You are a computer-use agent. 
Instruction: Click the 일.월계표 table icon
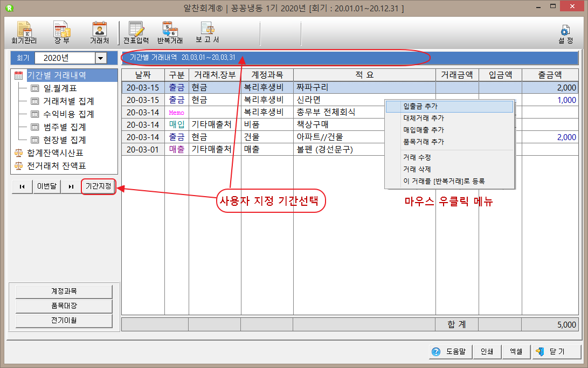35,88
